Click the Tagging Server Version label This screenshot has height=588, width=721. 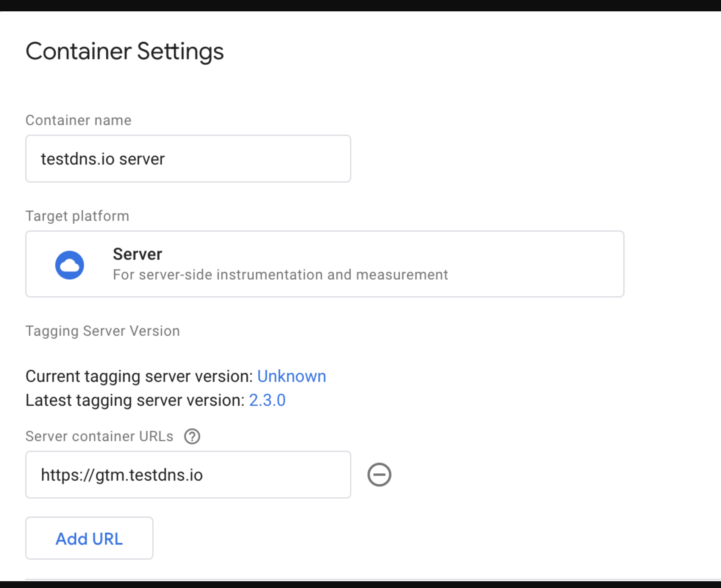click(x=102, y=331)
